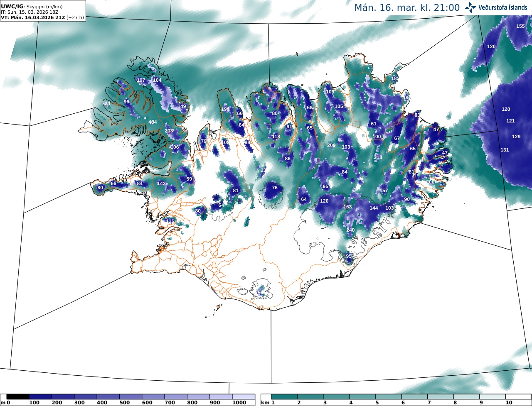The height and width of the screenshot is (406, 532).
Task: Click the visibility value 83
Action: (417, 115)
